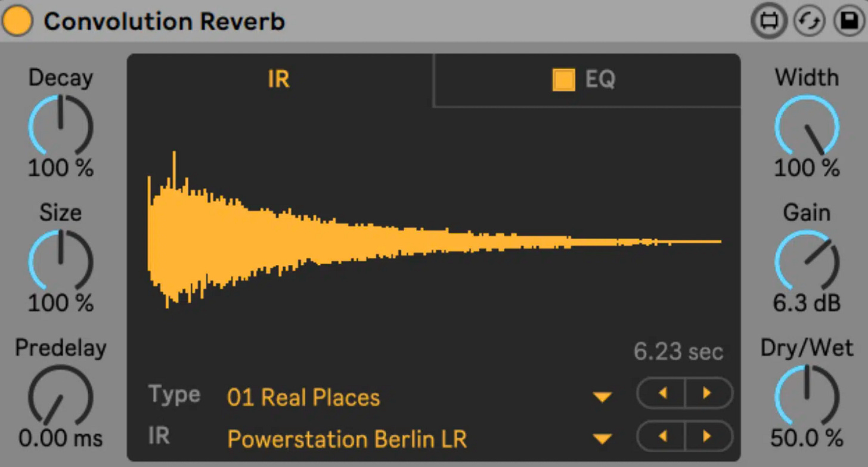Click the next-IR right arrow
The height and width of the screenshot is (467, 868).
coord(708,437)
